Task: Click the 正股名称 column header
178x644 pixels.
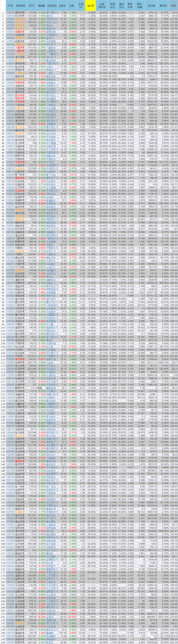Action: pyautogui.click(x=52, y=6)
